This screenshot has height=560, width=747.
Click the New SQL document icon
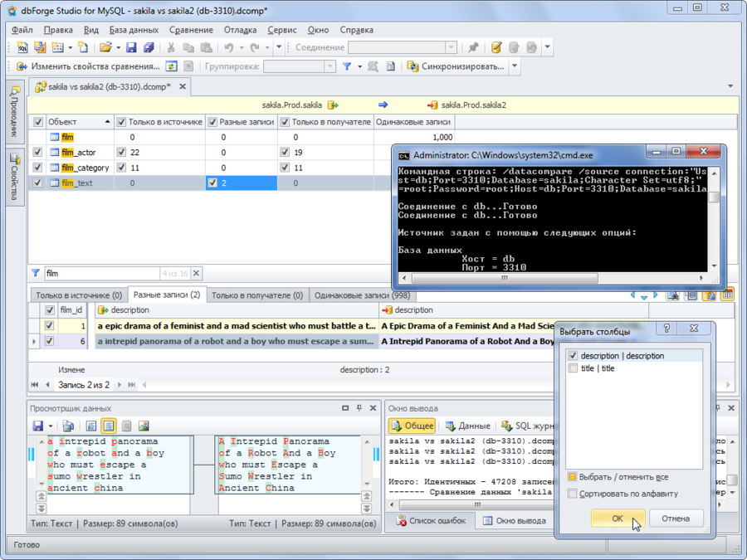(x=22, y=47)
